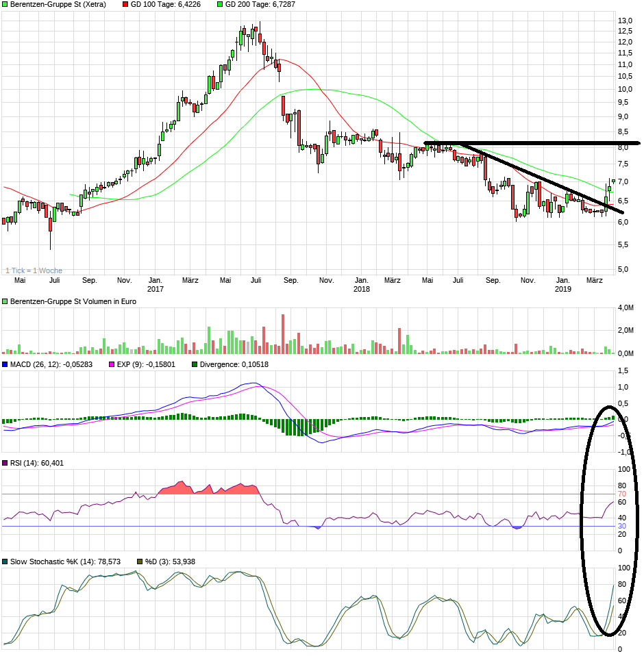Click 'Berentzen-Gruppe St Volumen in Euro' label
644x656 pixels.
[73, 302]
